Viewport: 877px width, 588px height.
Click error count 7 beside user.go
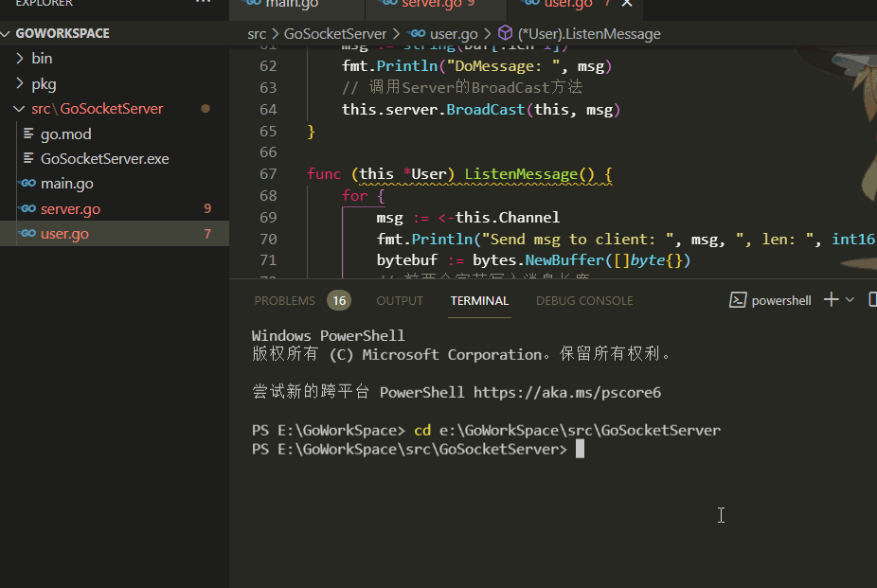point(207,234)
